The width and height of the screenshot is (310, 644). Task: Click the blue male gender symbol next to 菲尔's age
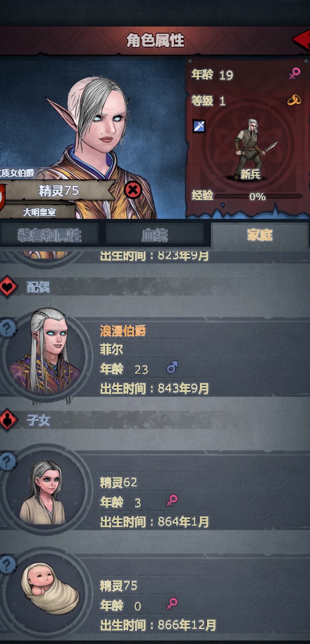(x=172, y=368)
